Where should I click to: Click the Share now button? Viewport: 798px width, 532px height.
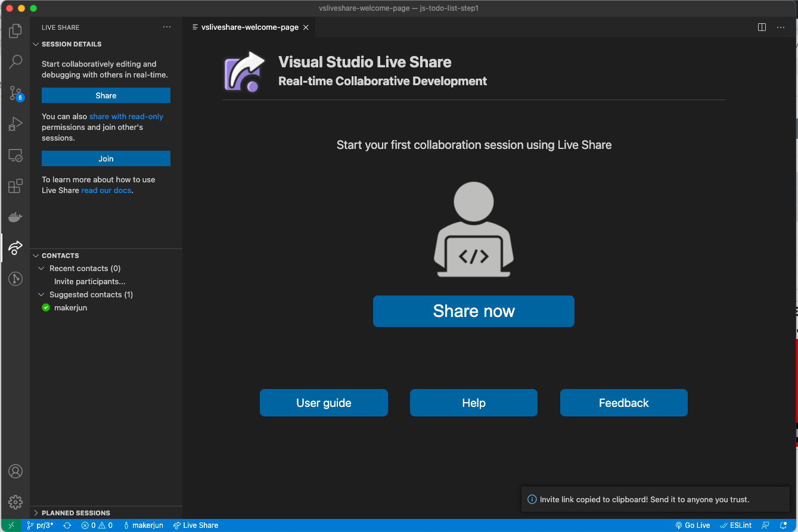(x=474, y=311)
